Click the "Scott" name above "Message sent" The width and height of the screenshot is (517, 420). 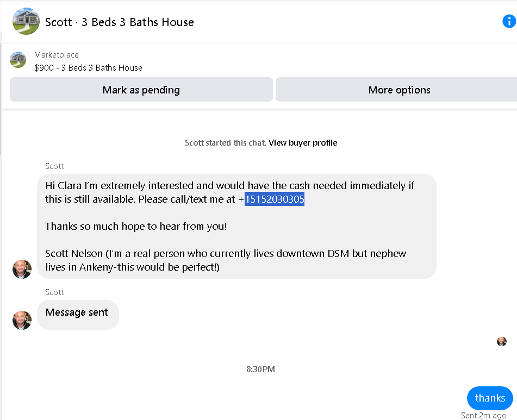(x=54, y=292)
